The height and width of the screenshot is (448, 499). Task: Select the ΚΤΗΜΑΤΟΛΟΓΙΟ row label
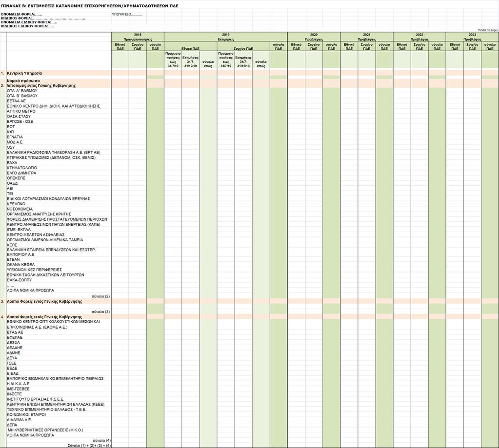(x=22, y=168)
